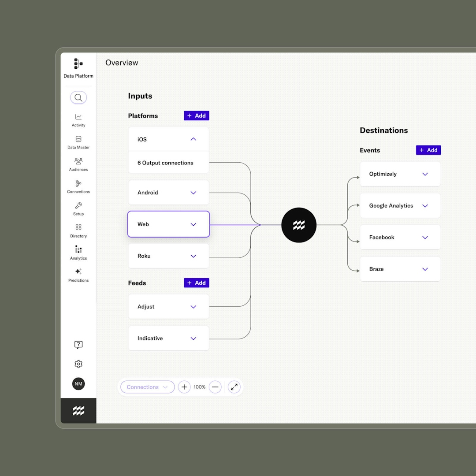Open help via the question bubble icon
Viewport: 476px width, 476px height.
click(78, 345)
